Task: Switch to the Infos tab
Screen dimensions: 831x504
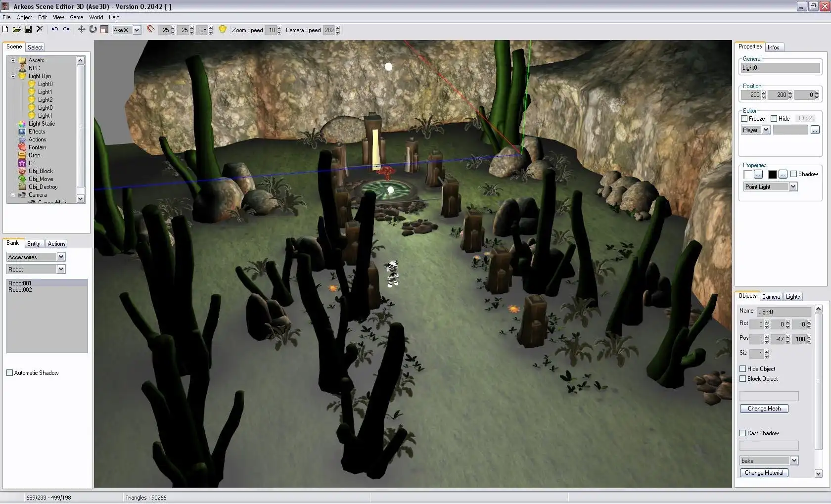Action: click(x=774, y=47)
